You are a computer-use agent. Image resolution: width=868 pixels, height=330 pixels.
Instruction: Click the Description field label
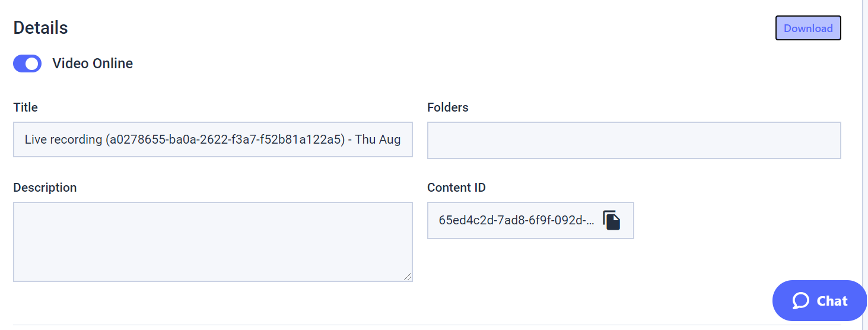tap(45, 188)
